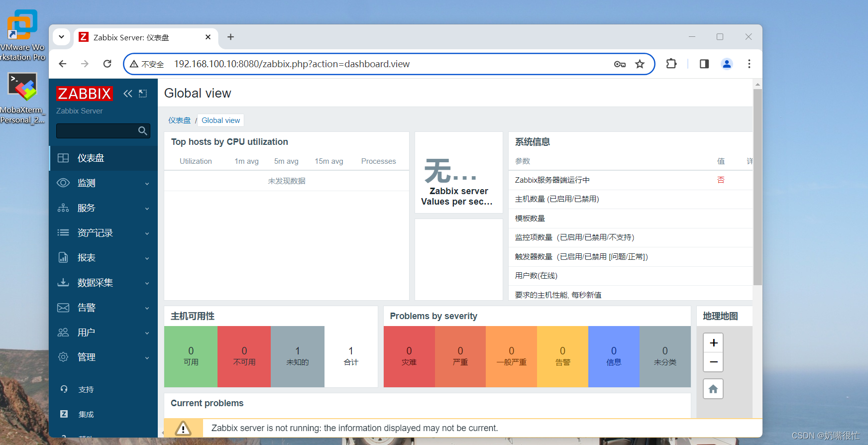Image resolution: width=868 pixels, height=445 pixels.
Task: Click the blue 信息 information severity tile
Action: (x=614, y=356)
